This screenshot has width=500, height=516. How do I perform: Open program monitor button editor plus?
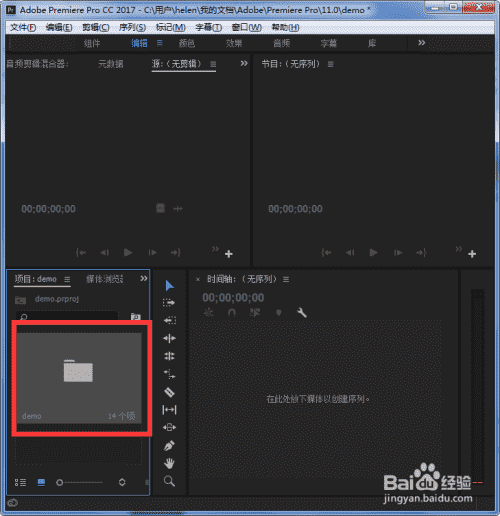[x=472, y=254]
